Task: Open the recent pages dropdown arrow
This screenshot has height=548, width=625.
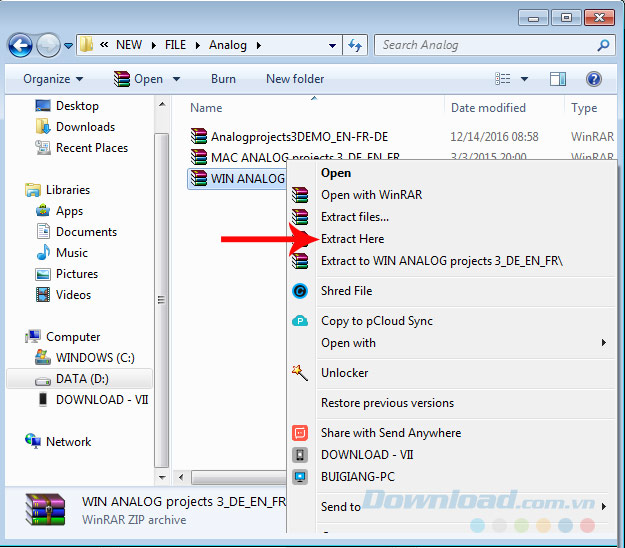Action: click(68, 46)
